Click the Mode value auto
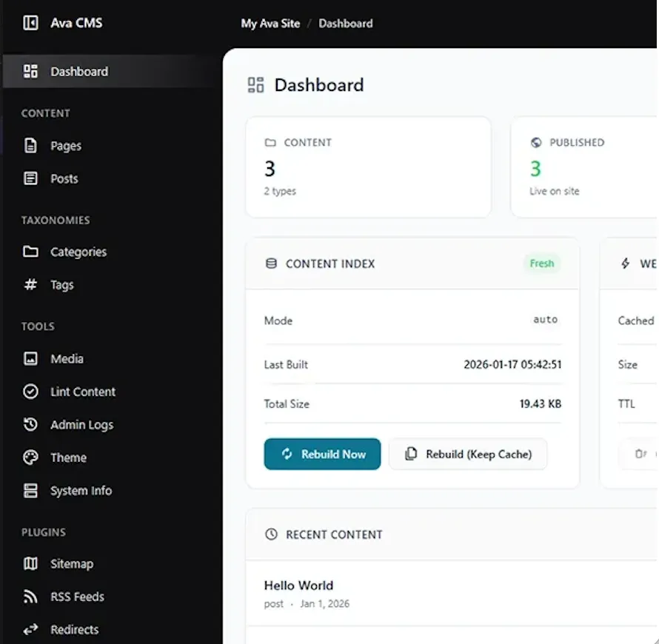 click(545, 319)
